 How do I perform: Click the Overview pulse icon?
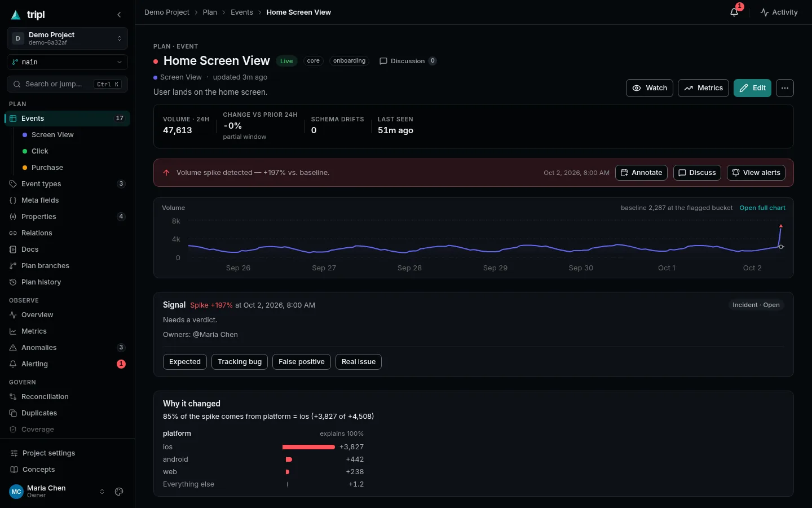pos(13,315)
